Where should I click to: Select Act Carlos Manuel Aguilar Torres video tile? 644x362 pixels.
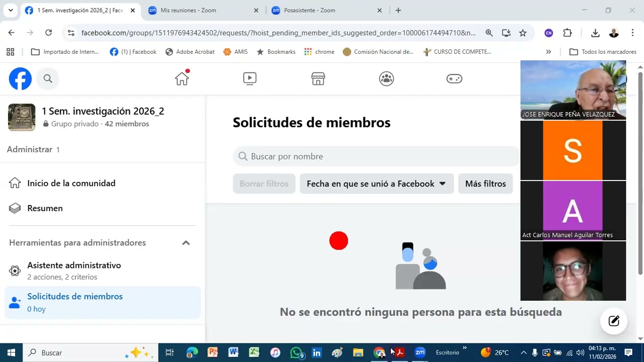[x=573, y=210]
